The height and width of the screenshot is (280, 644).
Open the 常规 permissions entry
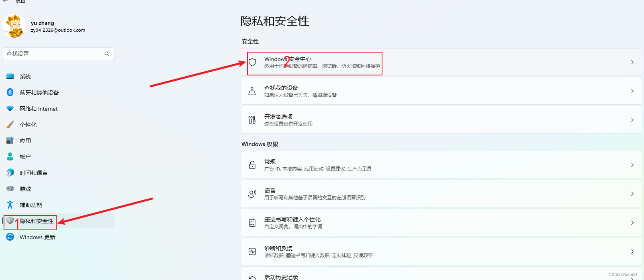(x=441, y=165)
